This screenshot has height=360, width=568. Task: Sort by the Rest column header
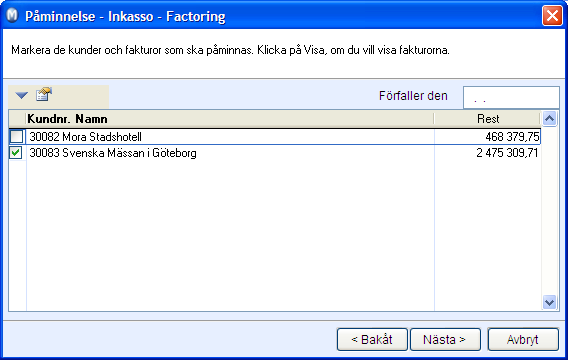488,119
